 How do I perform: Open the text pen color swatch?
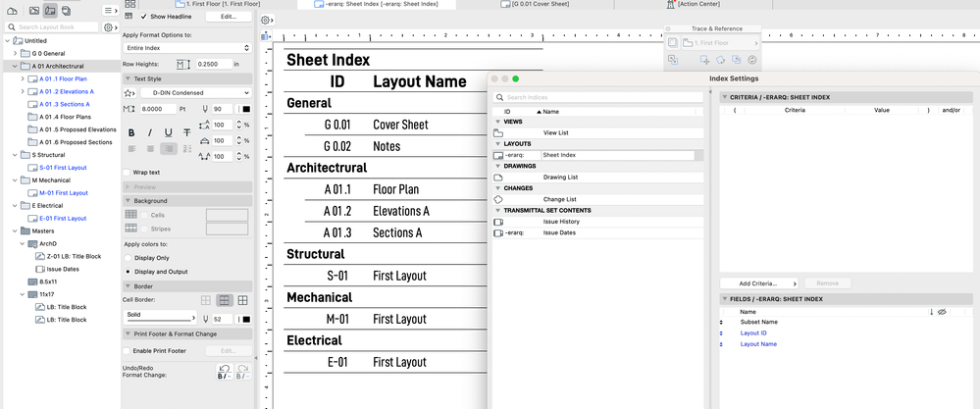pyautogui.click(x=245, y=109)
